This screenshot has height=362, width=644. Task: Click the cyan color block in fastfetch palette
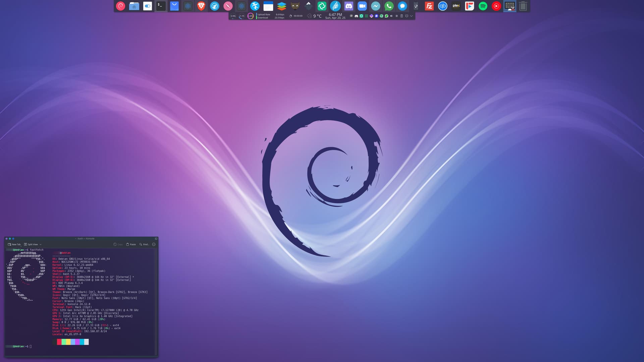82,342
